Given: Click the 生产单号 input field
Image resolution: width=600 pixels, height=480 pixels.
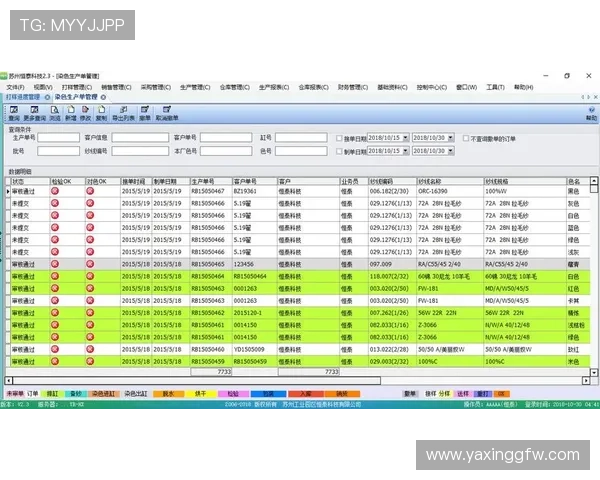Looking at the screenshot, I should point(58,138).
